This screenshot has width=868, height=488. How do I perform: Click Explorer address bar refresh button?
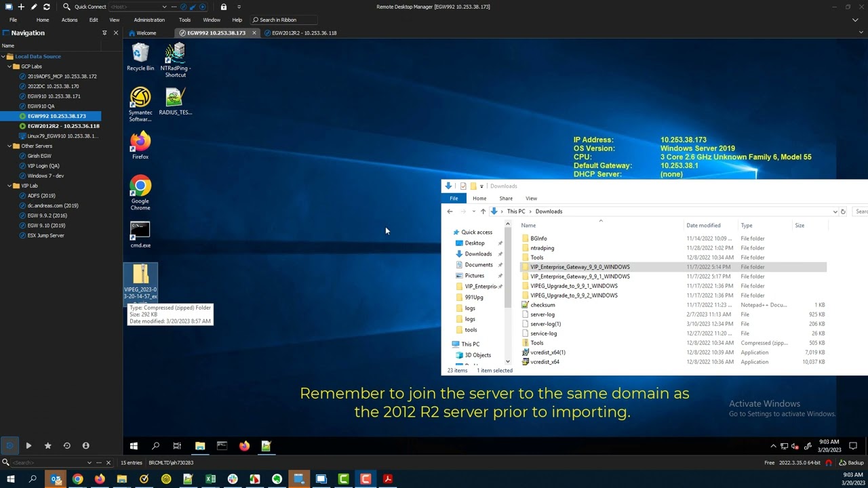click(843, 211)
